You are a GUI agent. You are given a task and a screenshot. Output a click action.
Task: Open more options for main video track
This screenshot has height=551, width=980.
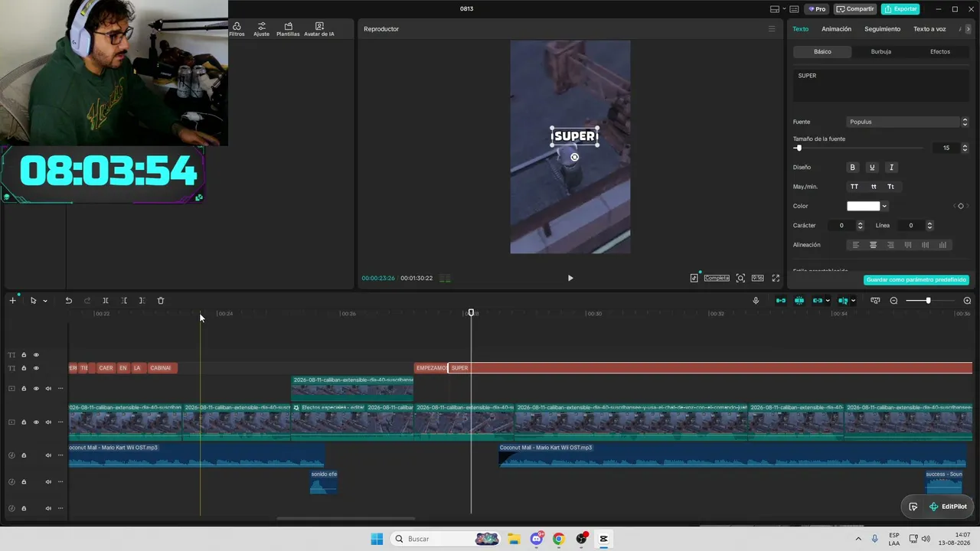pyautogui.click(x=60, y=422)
